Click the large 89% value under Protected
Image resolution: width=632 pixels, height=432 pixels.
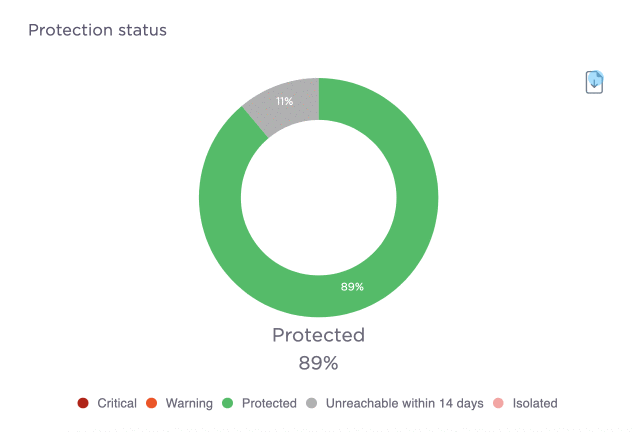[x=318, y=362]
